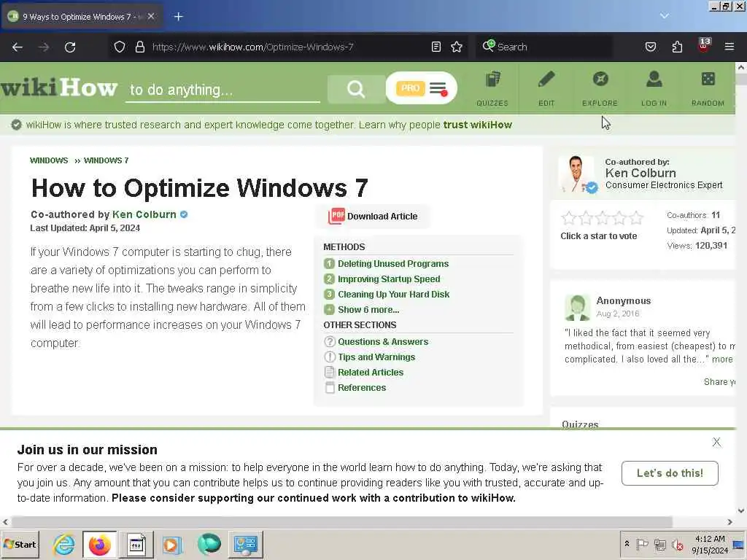747x560 pixels.
Task: Jump to method 1 Deleting Unused Programs
Action: [x=393, y=264]
